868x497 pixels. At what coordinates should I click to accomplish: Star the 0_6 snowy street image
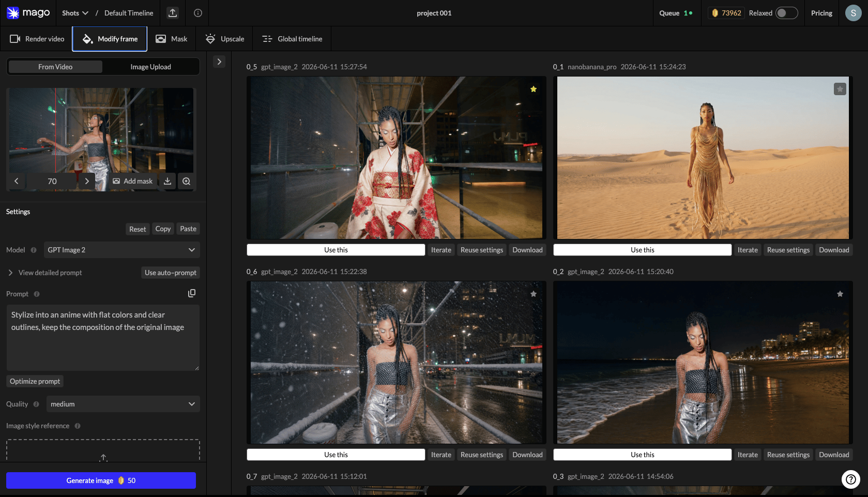[x=534, y=294]
